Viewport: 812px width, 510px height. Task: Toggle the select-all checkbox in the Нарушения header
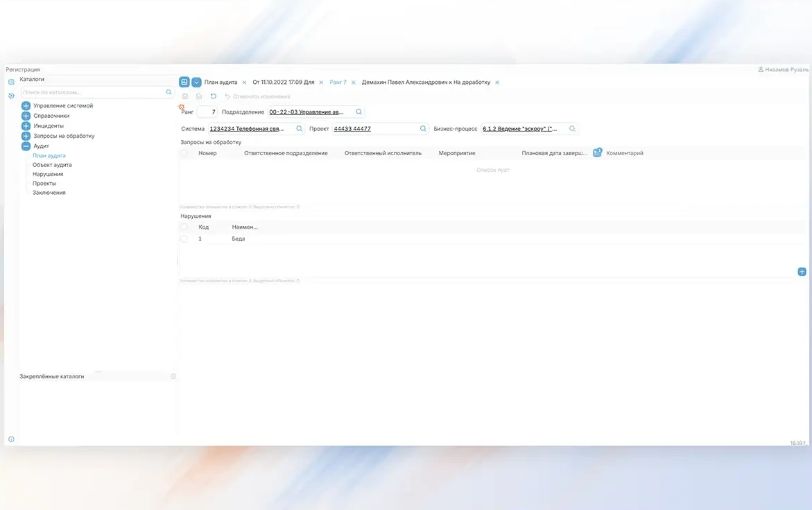click(184, 227)
